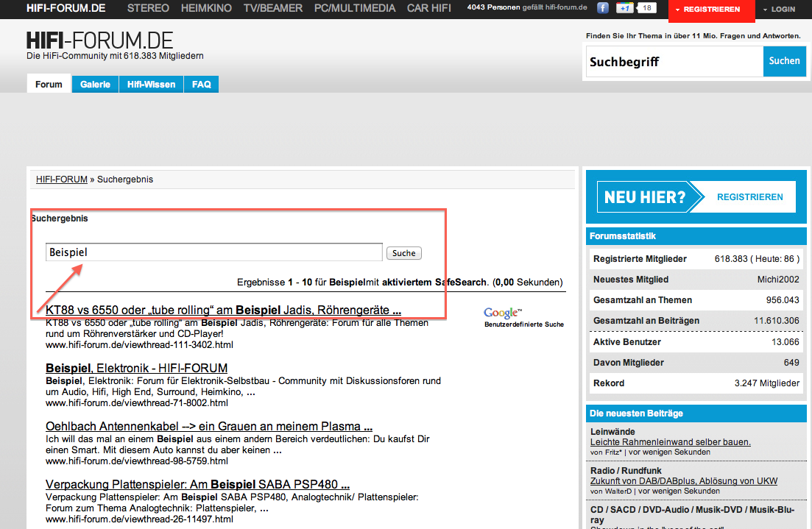The height and width of the screenshot is (529, 812).
Task: Open Leichte Rahmenleinwand selber bauen post
Action: [670, 442]
